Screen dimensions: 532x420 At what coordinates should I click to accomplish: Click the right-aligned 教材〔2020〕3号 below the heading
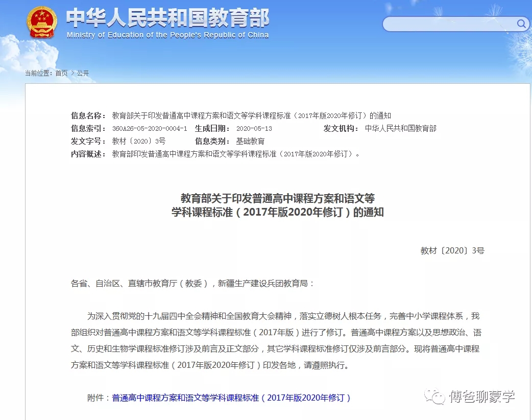[x=452, y=250]
